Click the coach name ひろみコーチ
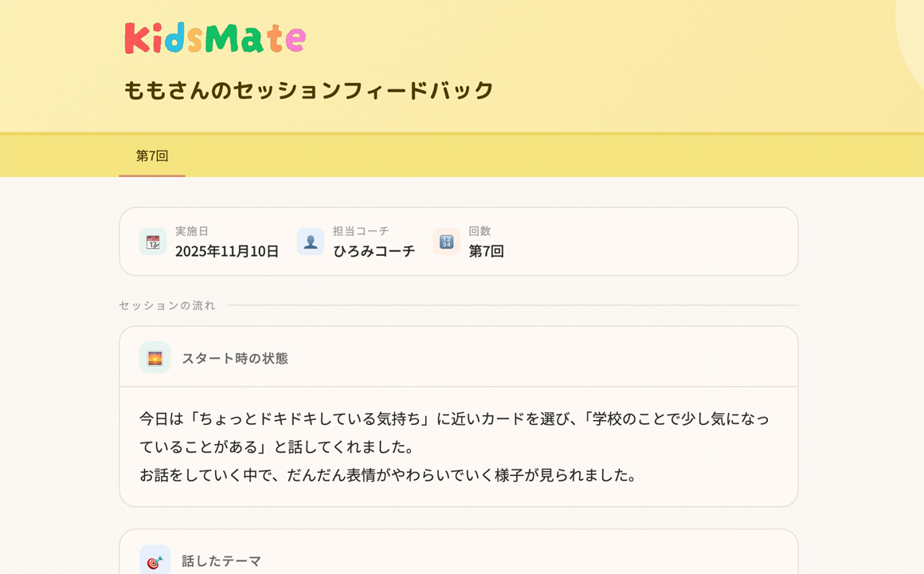 pos(374,251)
